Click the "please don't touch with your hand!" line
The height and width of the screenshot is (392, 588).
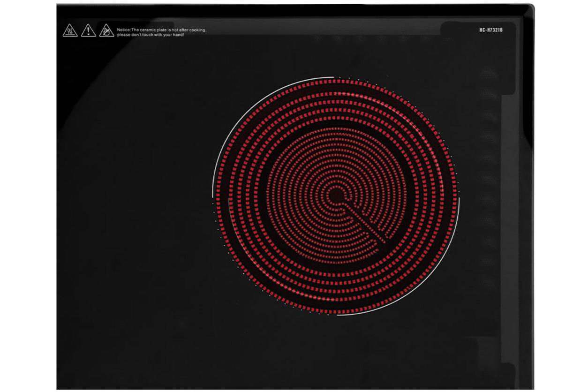[151, 35]
